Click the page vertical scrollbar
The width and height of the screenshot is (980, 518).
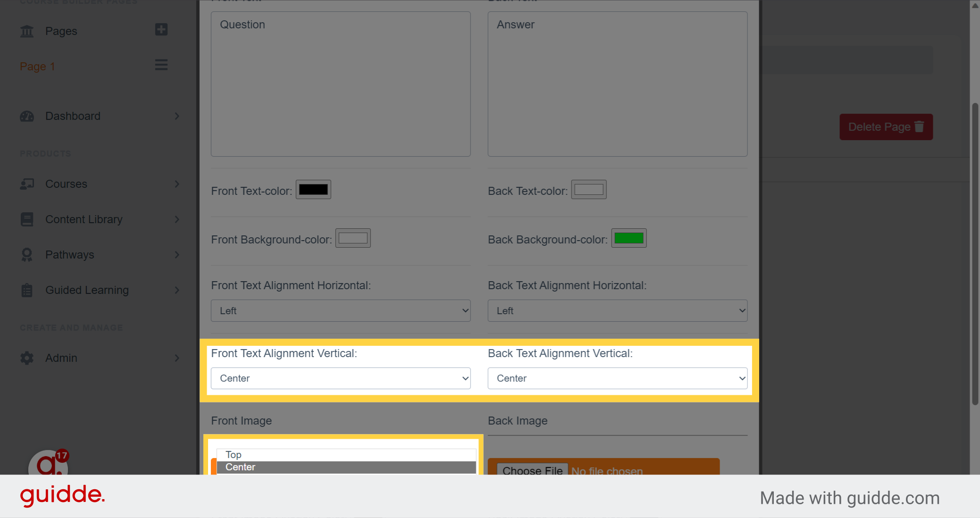975,253
